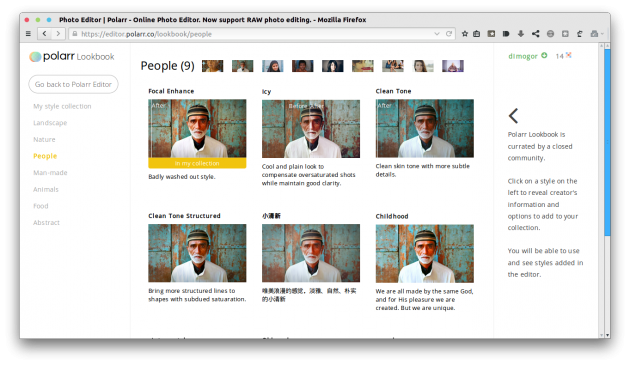Click the Pocket-style D-shaped toolbar icon
The width and height of the screenshot is (630, 365).
(x=506, y=34)
